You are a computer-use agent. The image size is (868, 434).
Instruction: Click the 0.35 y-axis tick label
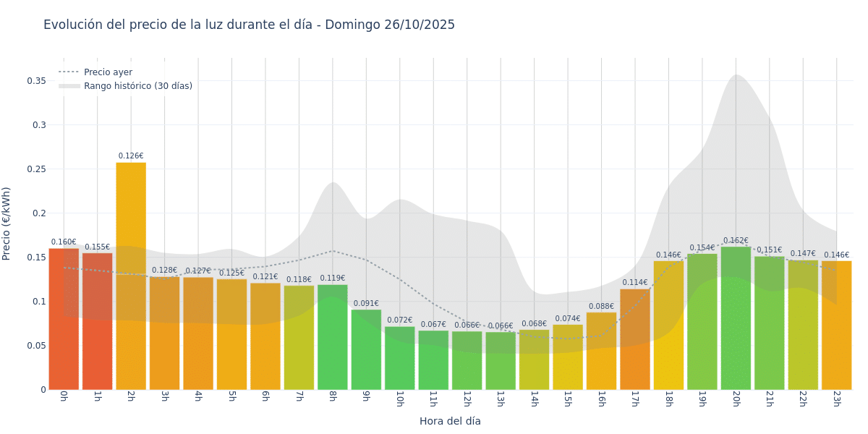(37, 81)
